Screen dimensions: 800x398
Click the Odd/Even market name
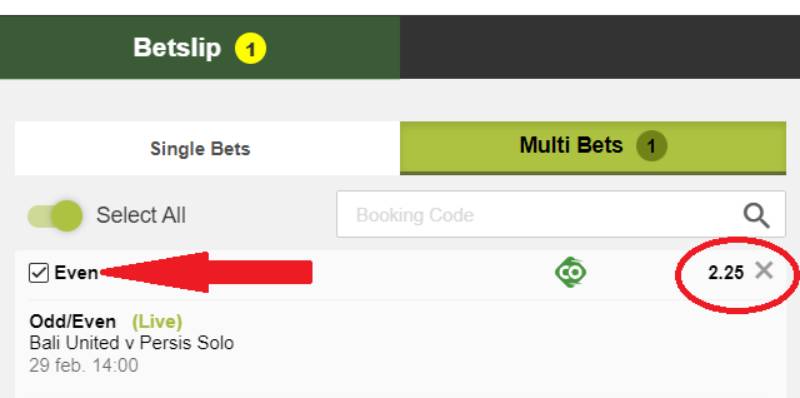(x=72, y=321)
